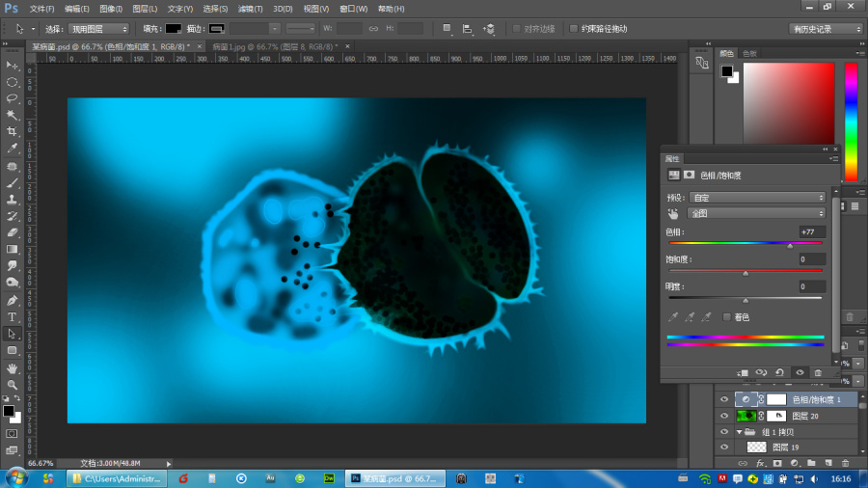Viewport: 868px width, 488px height.
Task: Link width and height in options bar
Action: pyautogui.click(x=373, y=29)
